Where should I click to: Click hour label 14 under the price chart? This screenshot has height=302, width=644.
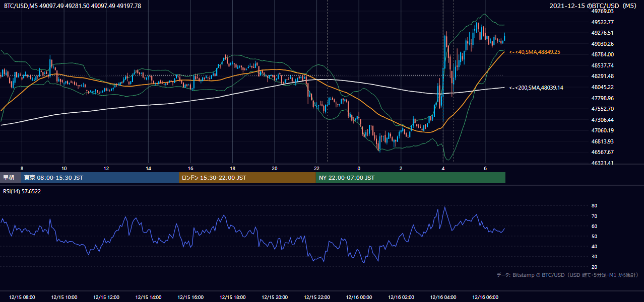(x=148, y=168)
